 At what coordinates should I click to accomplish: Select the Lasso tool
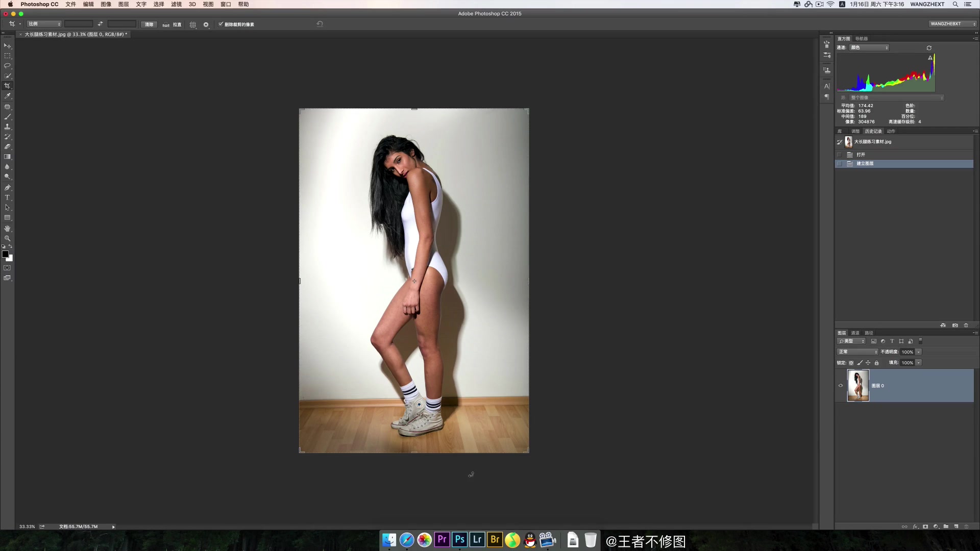coord(7,66)
